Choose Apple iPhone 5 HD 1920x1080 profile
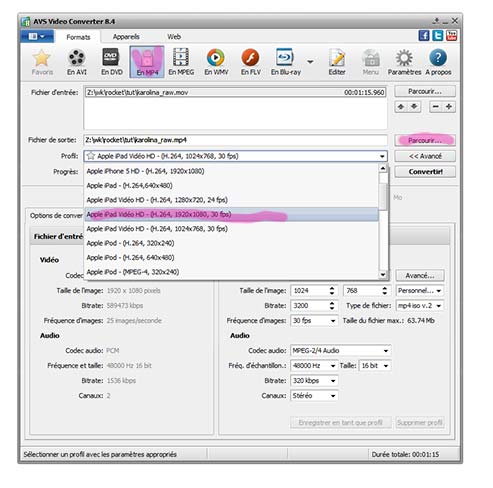Viewport: 493px width, 488px height. click(231, 171)
